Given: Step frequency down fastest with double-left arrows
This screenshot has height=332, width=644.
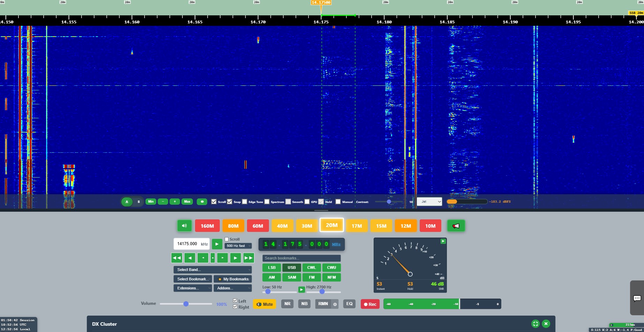Looking at the screenshot, I should point(177,258).
